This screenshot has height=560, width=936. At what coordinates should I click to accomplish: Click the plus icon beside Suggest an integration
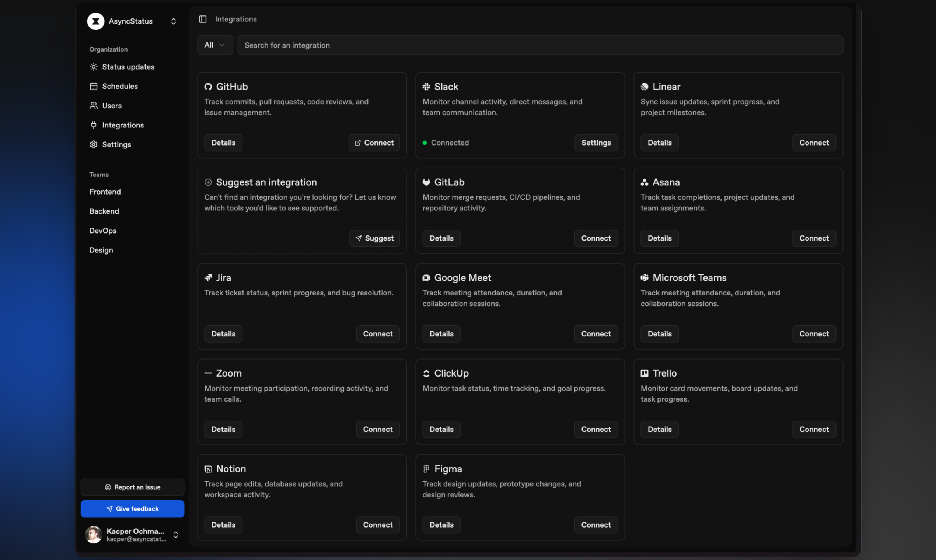pyautogui.click(x=208, y=182)
